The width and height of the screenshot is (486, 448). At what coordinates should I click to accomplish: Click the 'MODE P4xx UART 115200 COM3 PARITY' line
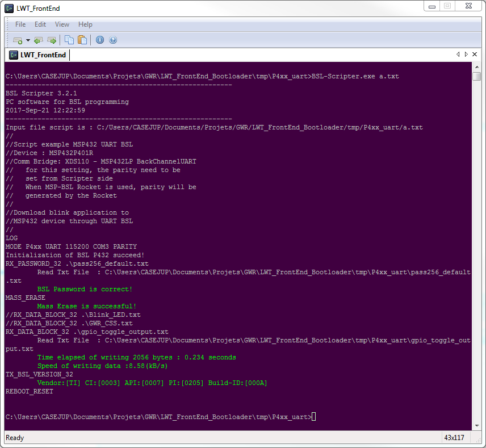[72, 246]
